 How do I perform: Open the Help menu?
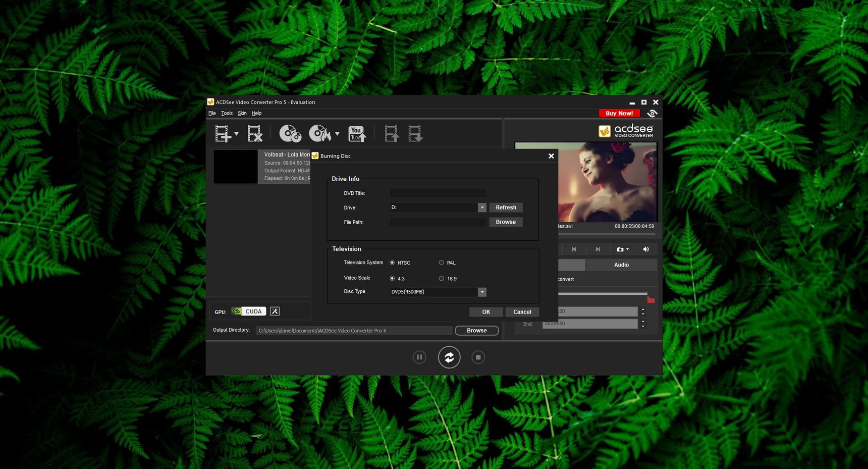click(257, 113)
